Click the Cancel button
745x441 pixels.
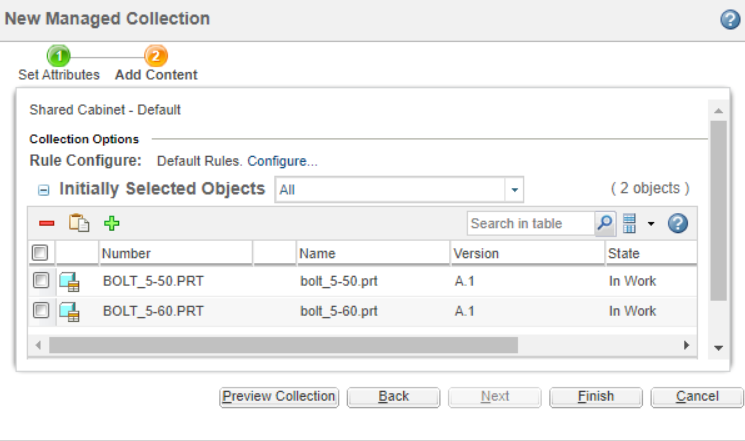pos(697,397)
